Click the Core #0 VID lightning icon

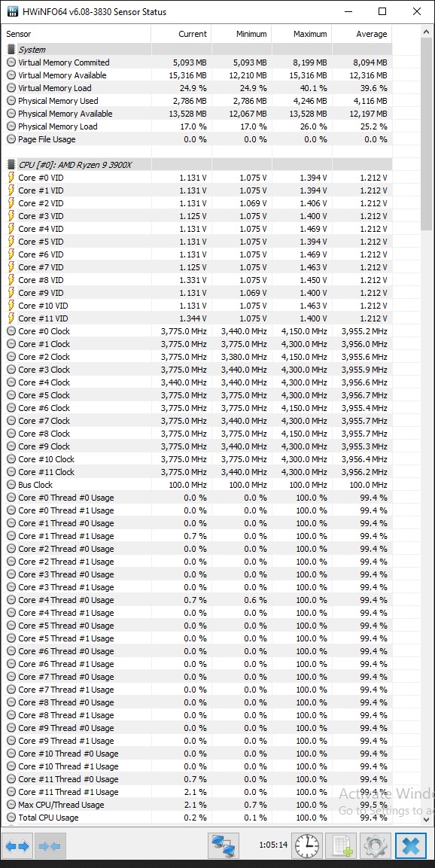click(11, 178)
